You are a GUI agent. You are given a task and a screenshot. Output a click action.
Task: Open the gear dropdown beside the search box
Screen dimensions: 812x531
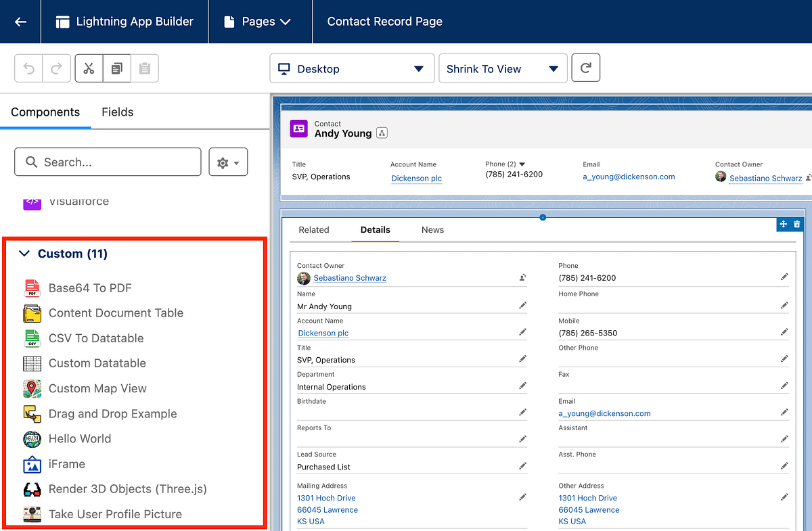click(x=228, y=162)
